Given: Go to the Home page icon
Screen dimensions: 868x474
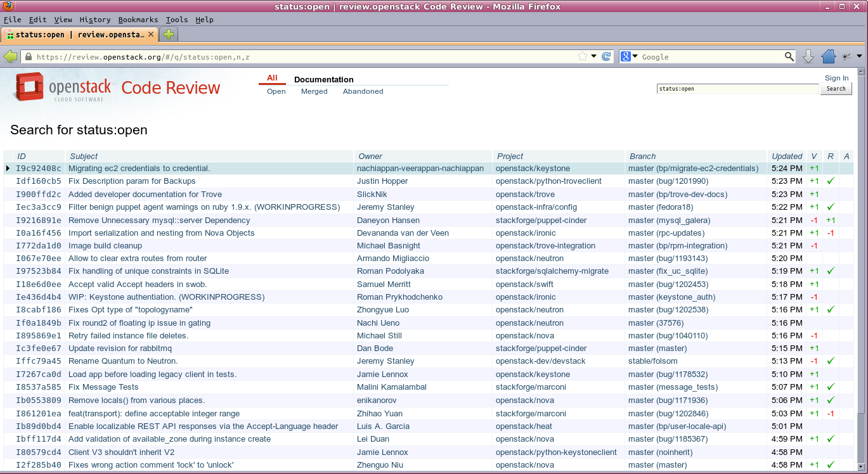Looking at the screenshot, I should (x=828, y=56).
